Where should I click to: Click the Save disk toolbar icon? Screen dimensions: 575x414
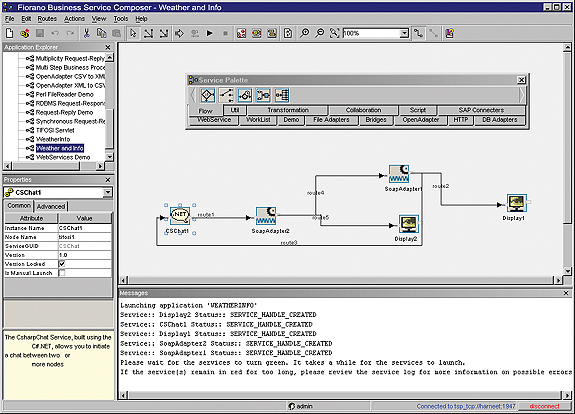pyautogui.click(x=40, y=33)
